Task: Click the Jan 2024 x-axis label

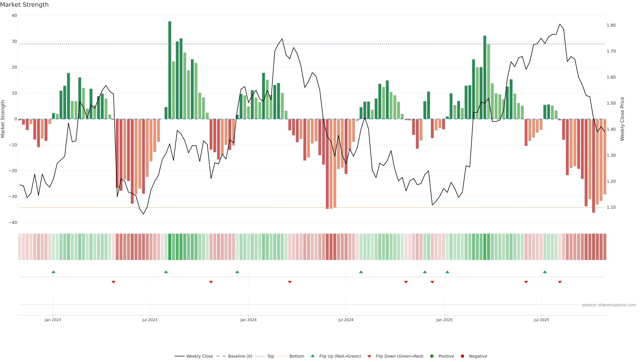Action: tap(248, 320)
